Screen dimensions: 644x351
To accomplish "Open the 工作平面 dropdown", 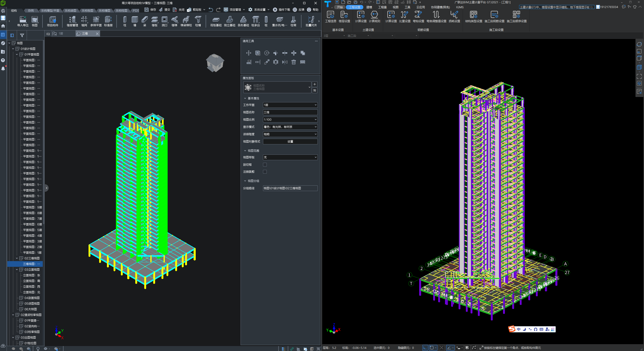I will coord(290,105).
